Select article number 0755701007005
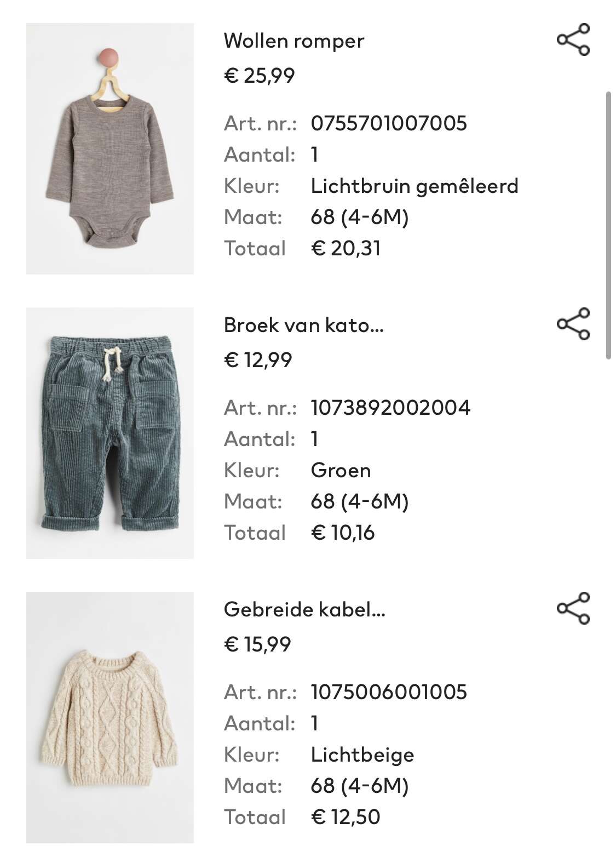 [x=389, y=123]
